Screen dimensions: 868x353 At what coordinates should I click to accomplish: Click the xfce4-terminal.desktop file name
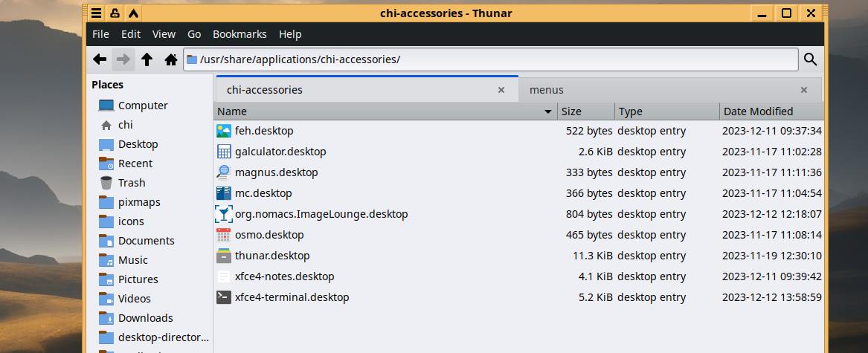(x=292, y=297)
